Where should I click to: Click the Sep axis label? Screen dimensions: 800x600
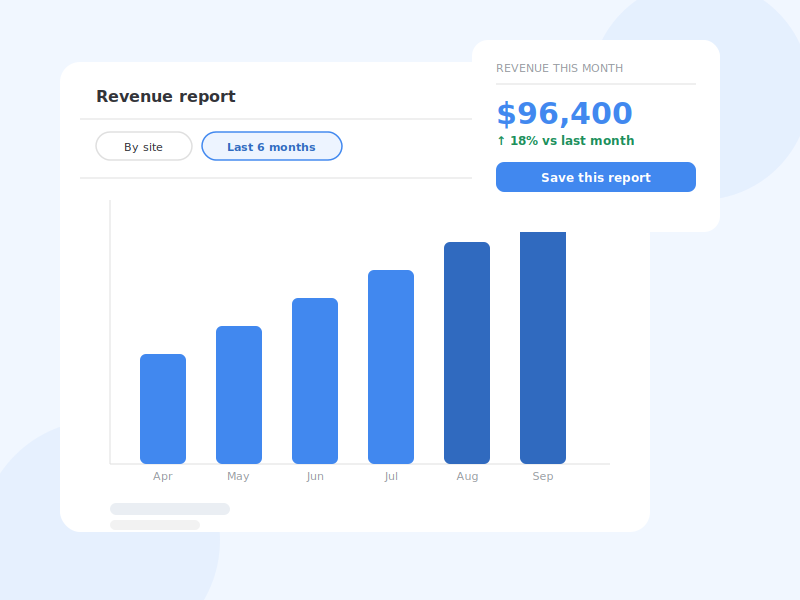(543, 477)
